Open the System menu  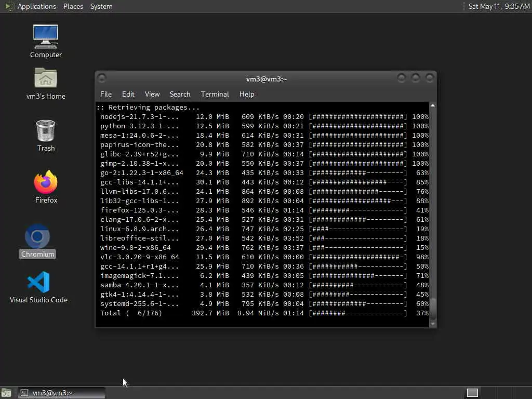click(x=101, y=6)
